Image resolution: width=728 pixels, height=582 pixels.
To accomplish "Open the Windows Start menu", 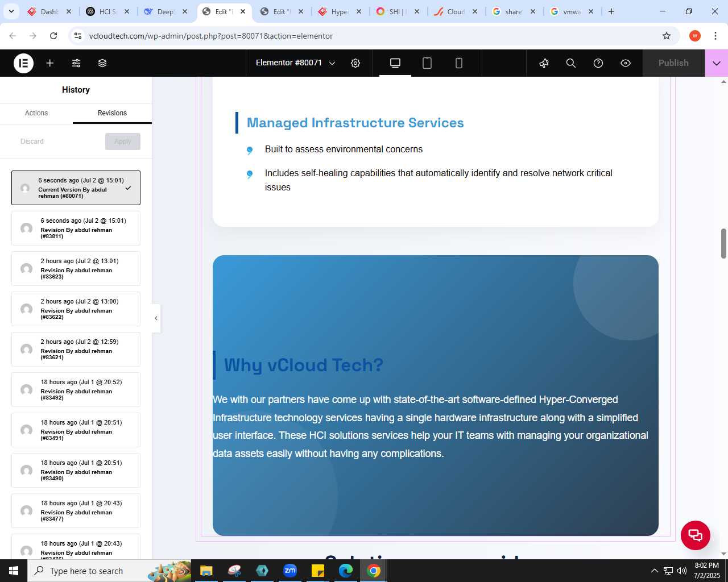I will point(14,571).
